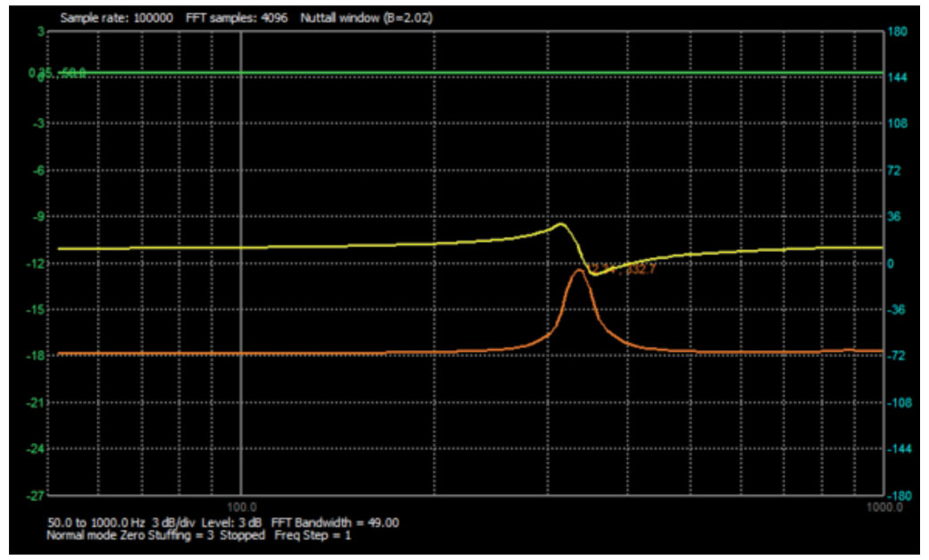This screenshot has width=929, height=560.
Task: Click the -72 label on right phase axis
Action: (x=898, y=355)
